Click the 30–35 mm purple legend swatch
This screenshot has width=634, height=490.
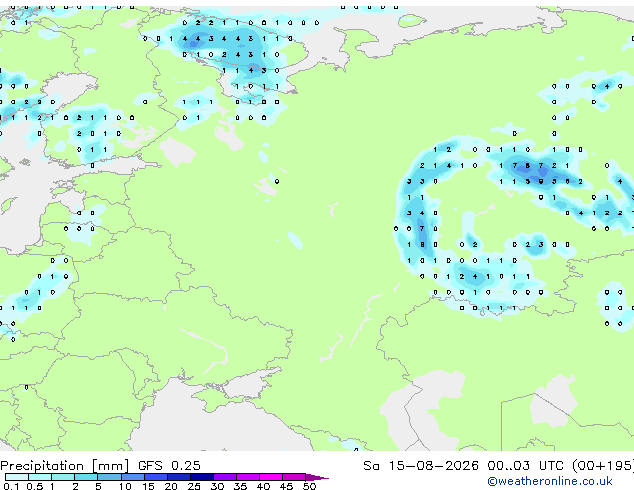pyautogui.click(x=225, y=477)
